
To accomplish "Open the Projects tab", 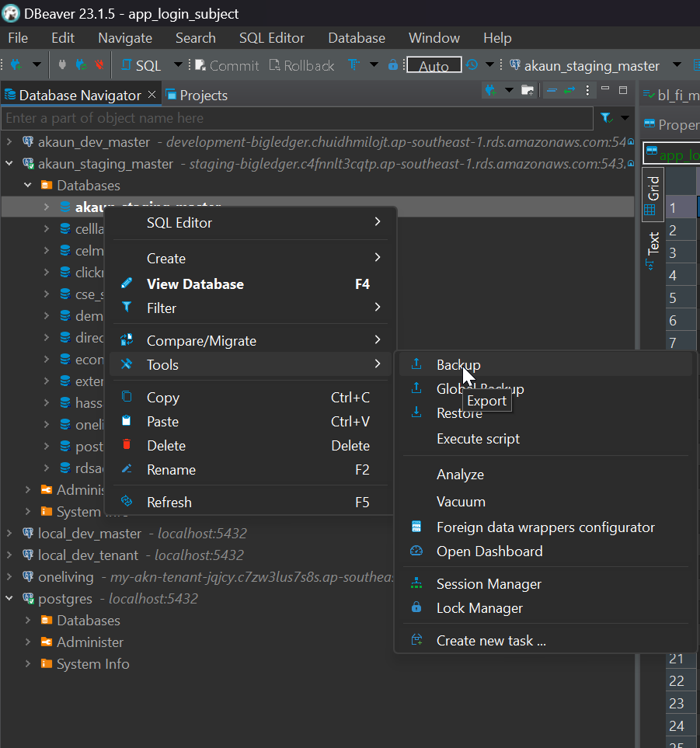I will 203,96.
